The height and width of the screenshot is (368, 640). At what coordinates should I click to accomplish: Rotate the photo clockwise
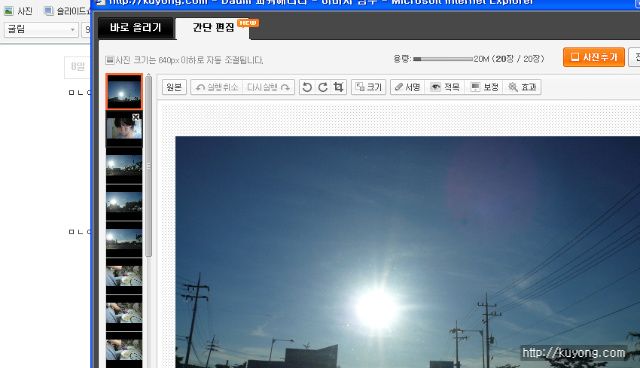[x=323, y=87]
